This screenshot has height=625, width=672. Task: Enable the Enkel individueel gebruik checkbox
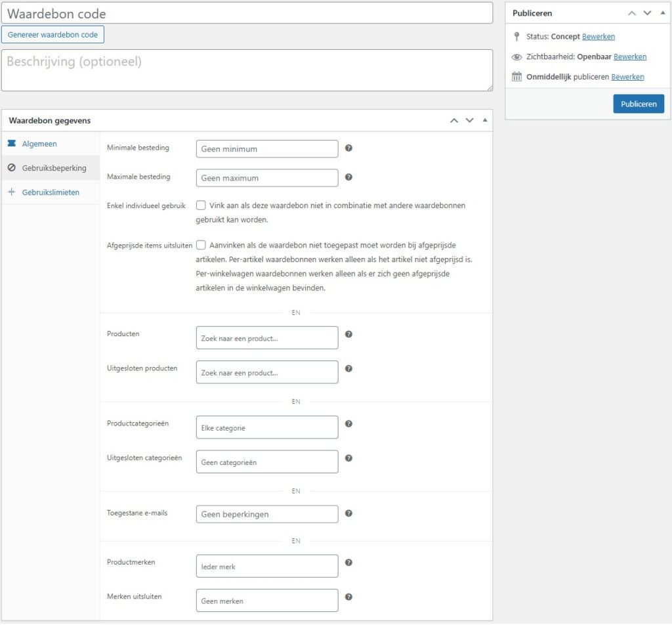pyautogui.click(x=201, y=205)
